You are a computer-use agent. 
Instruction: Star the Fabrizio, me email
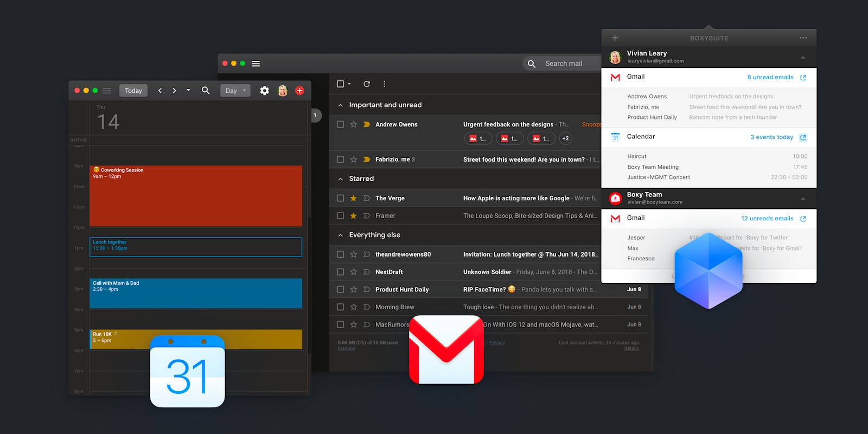353,159
